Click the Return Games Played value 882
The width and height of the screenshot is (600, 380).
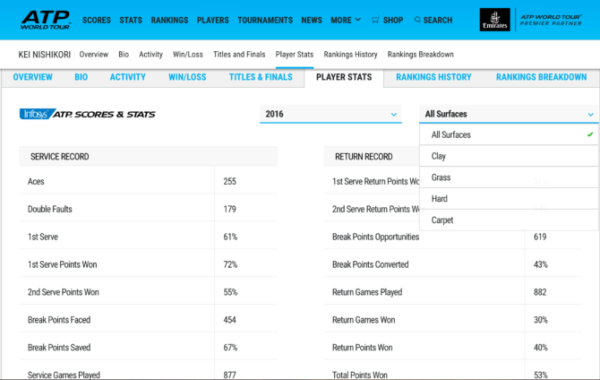tap(540, 292)
